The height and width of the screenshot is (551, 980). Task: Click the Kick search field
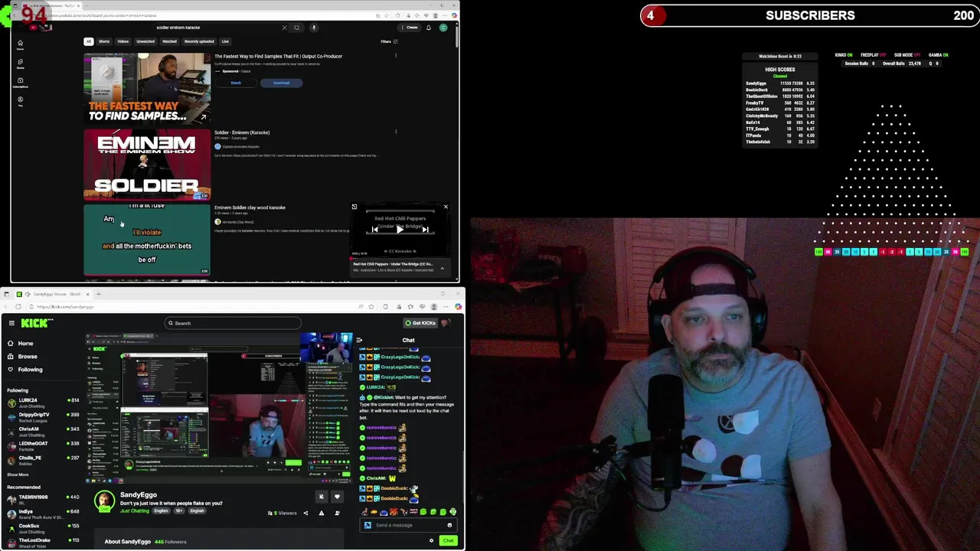[x=233, y=323]
